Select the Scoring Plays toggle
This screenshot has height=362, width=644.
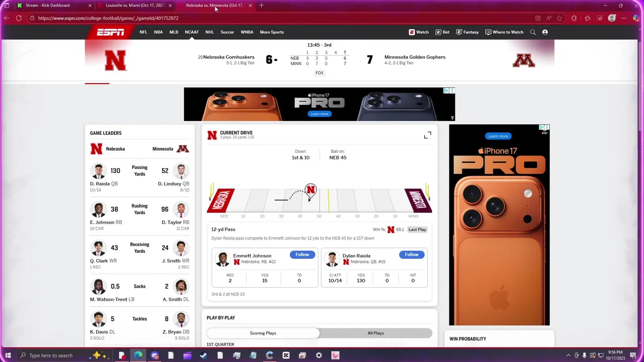263,333
